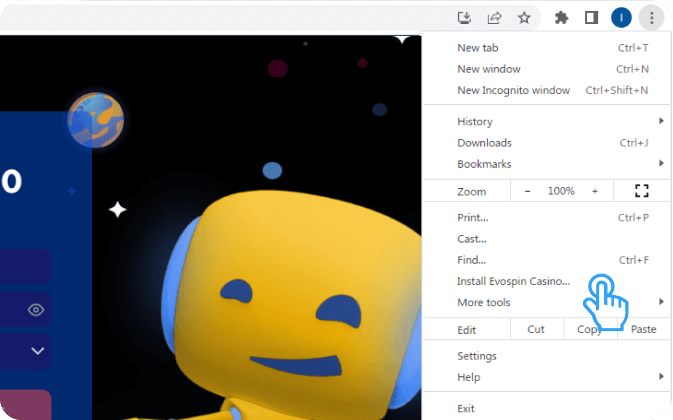Viewport: 673px width, 420px height.
Task: Click the Cut button in Edit row
Action: click(536, 330)
